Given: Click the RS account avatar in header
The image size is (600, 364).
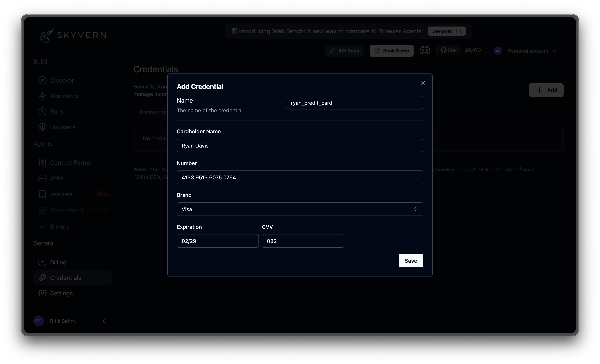Looking at the screenshot, I should coord(498,51).
